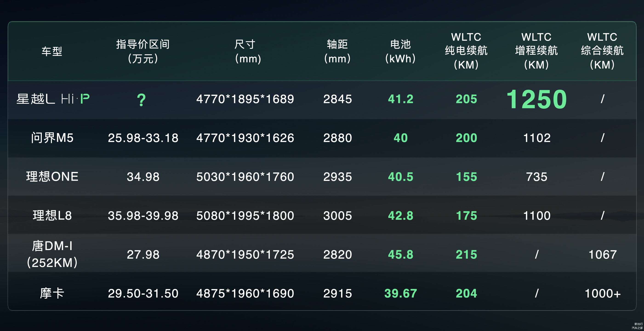Viewport: 644px width, 331px height.
Task: Select the WLTC 增程续航 header
Action: [536, 51]
